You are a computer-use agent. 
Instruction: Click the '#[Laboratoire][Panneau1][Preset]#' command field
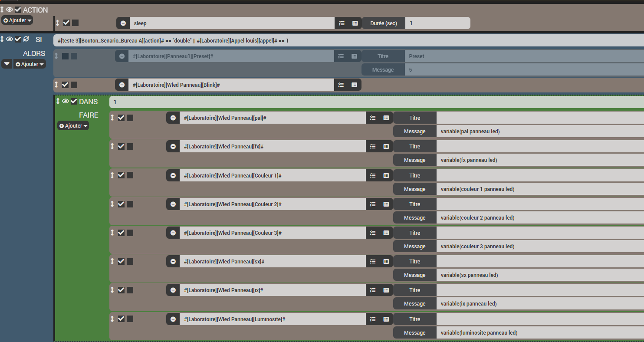(x=231, y=56)
